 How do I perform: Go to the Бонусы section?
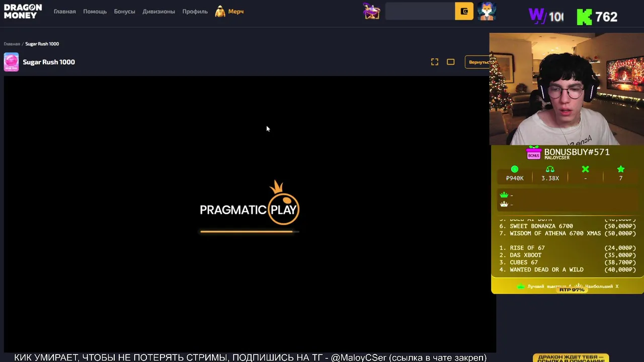pos(124,12)
